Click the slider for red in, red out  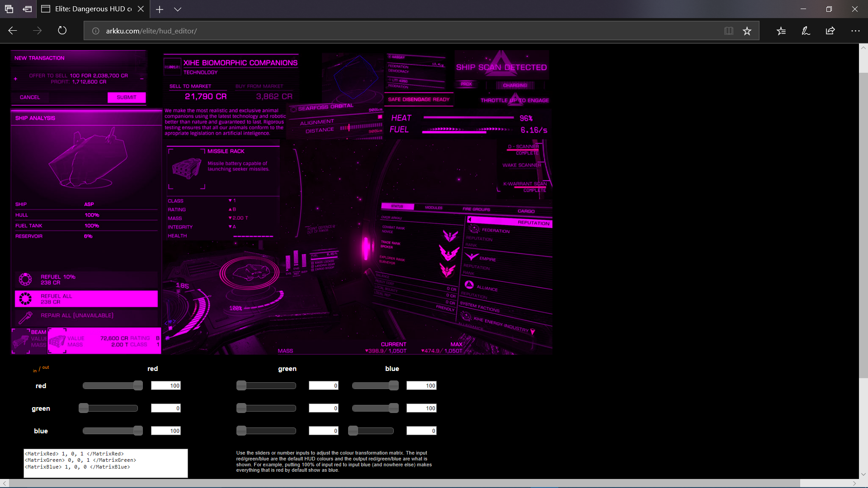113,385
